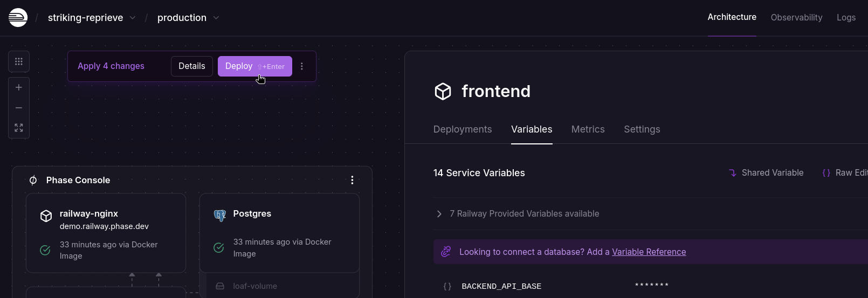Click the Details button for pending changes
Image resolution: width=868 pixels, height=298 pixels.
coord(192,66)
